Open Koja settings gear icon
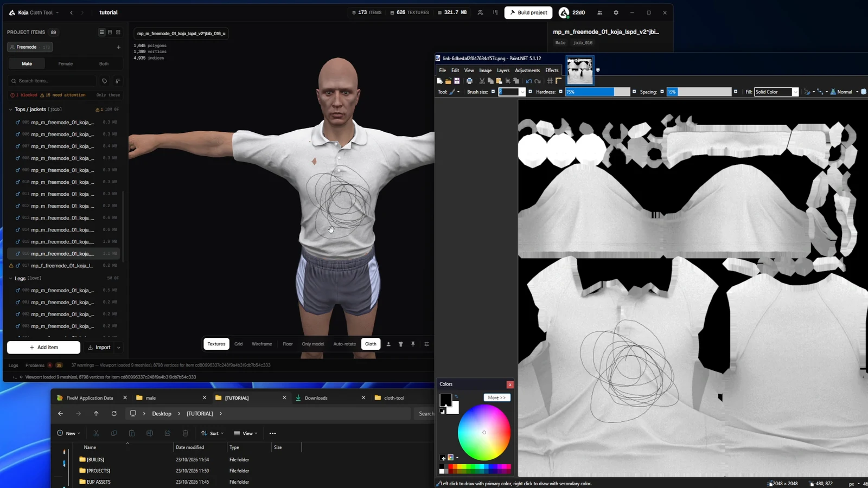Screen dimensions: 868x488 point(616,12)
